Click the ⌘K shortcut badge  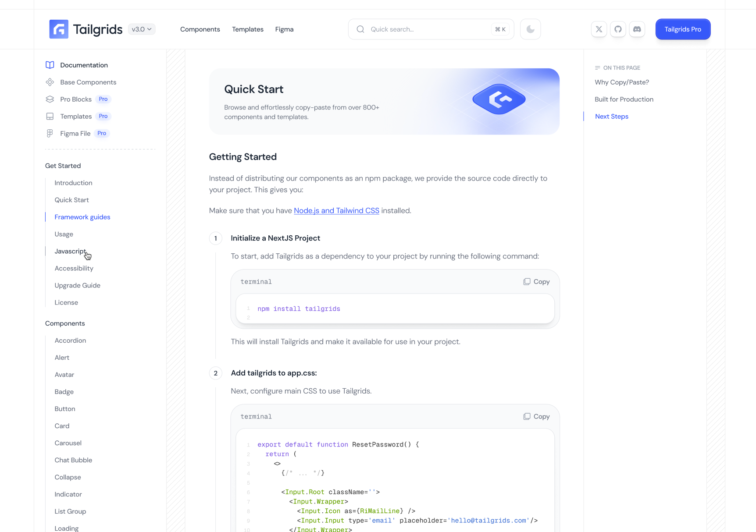click(x=500, y=29)
